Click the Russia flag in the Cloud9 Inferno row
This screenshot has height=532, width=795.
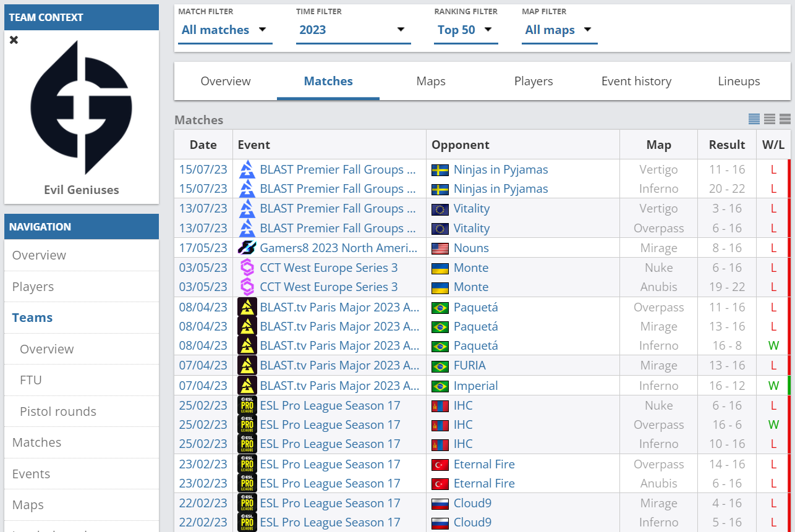pyautogui.click(x=440, y=523)
